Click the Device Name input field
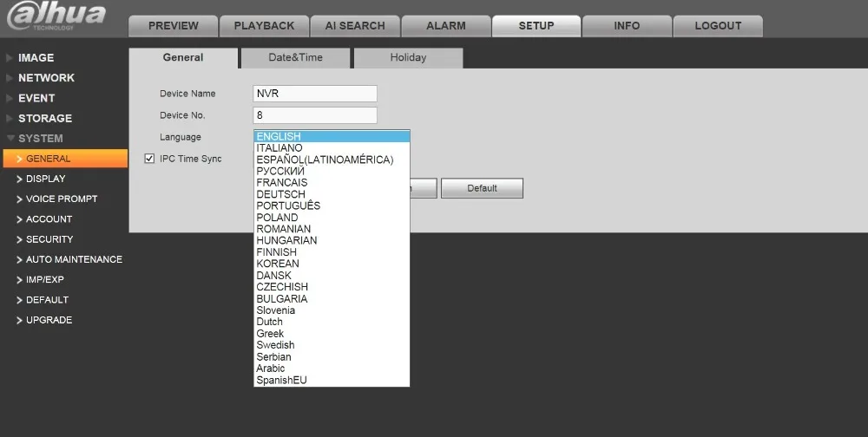The width and height of the screenshot is (868, 437). point(315,94)
